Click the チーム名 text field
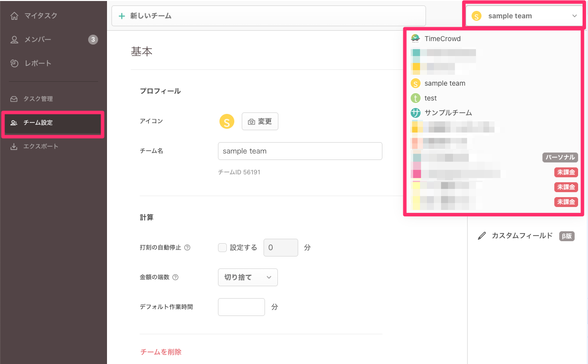Viewport: 588px width, 364px height. coord(300,151)
